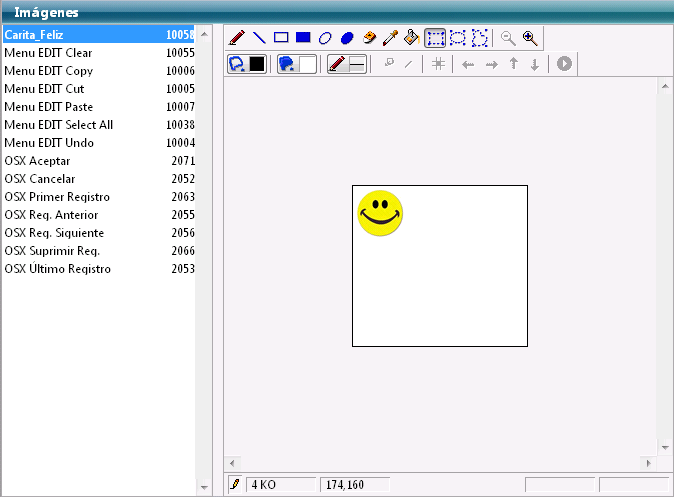Toggle the elliptical selection tool
The width and height of the screenshot is (674, 497).
click(x=457, y=38)
